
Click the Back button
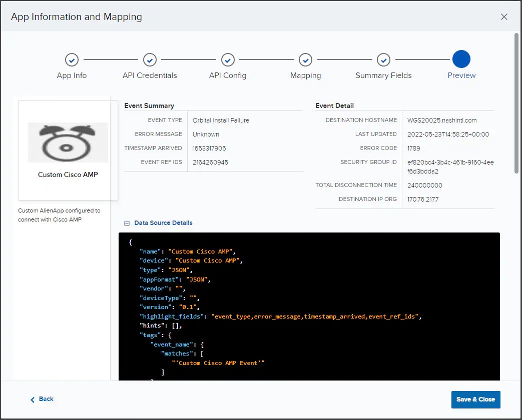42,399
